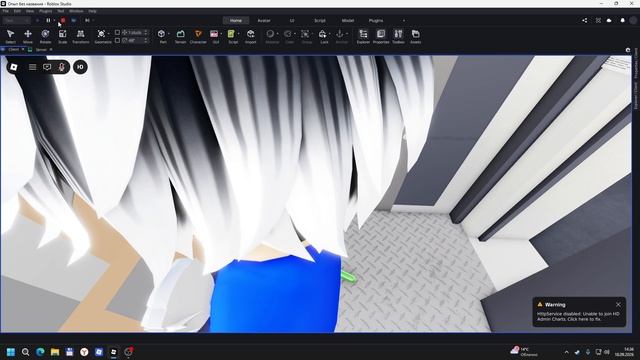
Task: Edit the move snap studs value
Action: tap(135, 32)
